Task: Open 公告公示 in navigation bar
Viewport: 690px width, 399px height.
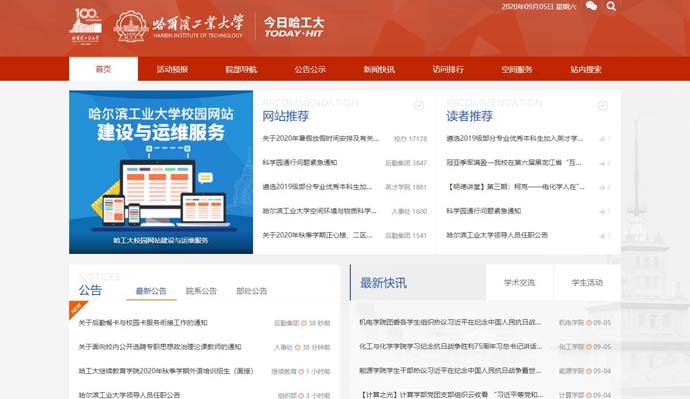Action: tap(310, 69)
